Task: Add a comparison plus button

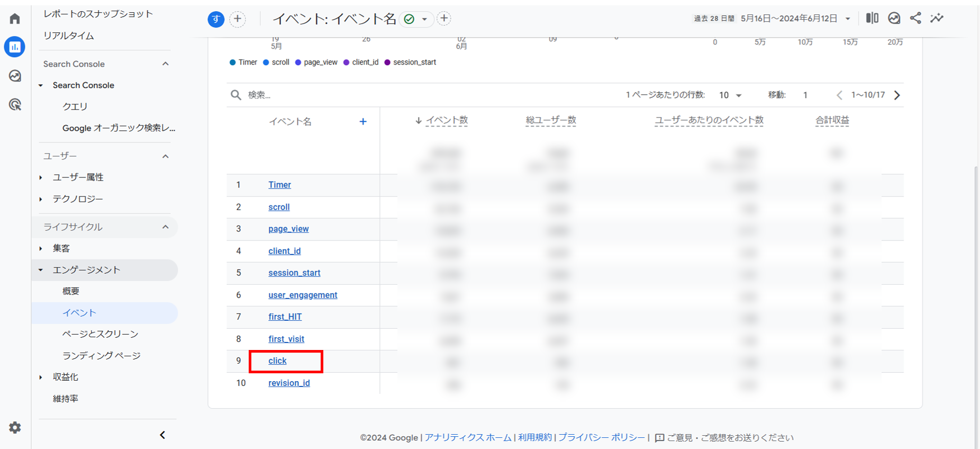Action: tap(238, 19)
